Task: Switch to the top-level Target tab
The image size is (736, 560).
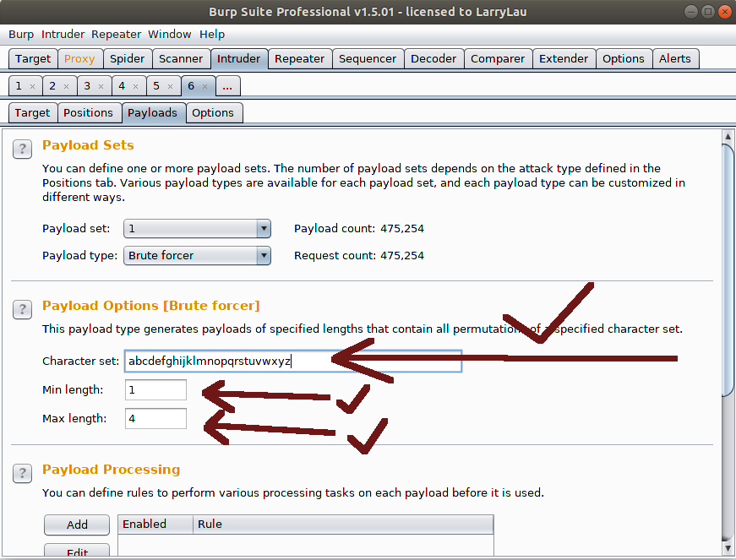Action: tap(33, 58)
